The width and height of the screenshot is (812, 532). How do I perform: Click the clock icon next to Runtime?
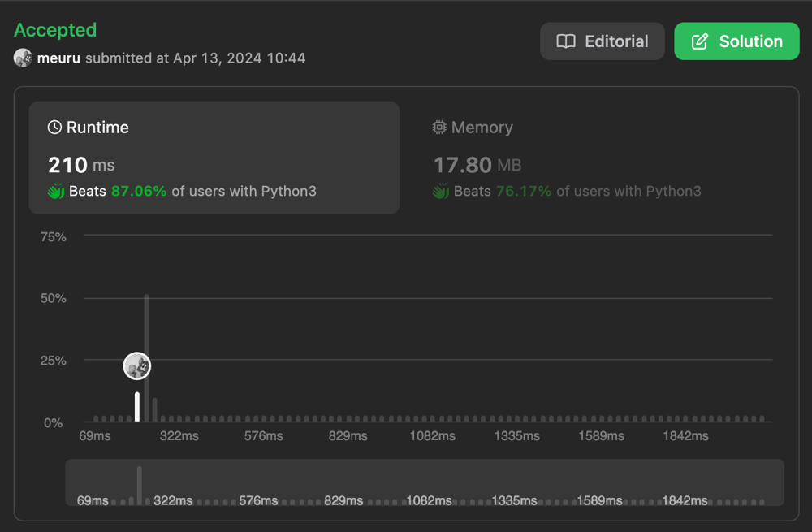pyautogui.click(x=54, y=128)
